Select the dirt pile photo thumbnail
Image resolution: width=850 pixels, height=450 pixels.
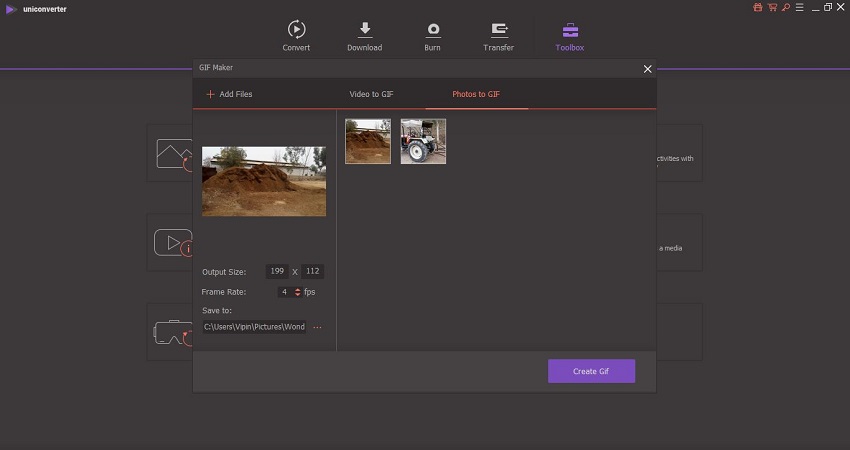[368, 141]
